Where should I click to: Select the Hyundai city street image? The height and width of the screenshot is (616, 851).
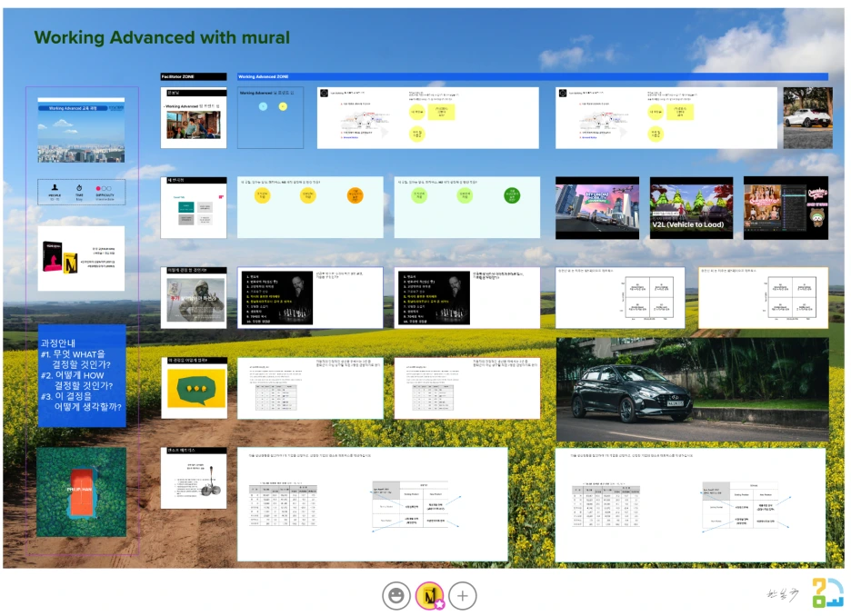597,208
